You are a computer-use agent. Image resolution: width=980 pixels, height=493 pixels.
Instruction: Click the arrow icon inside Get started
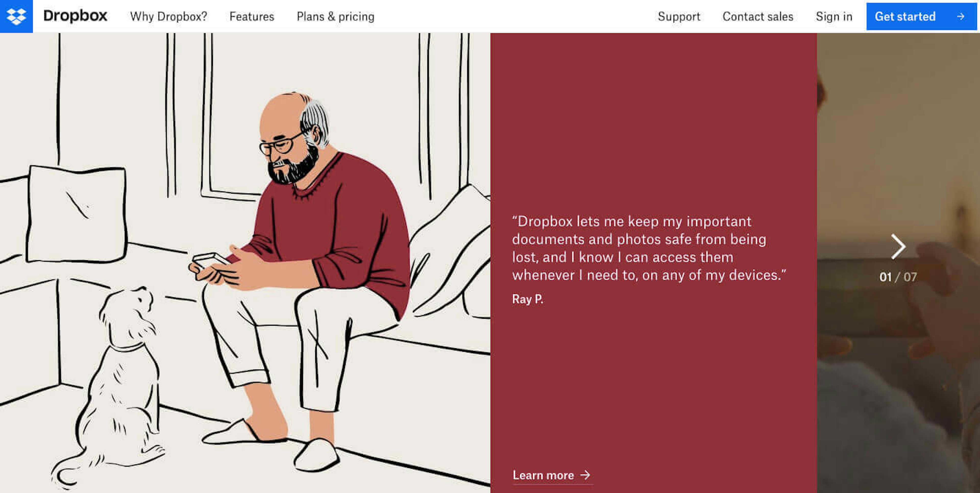(x=961, y=16)
